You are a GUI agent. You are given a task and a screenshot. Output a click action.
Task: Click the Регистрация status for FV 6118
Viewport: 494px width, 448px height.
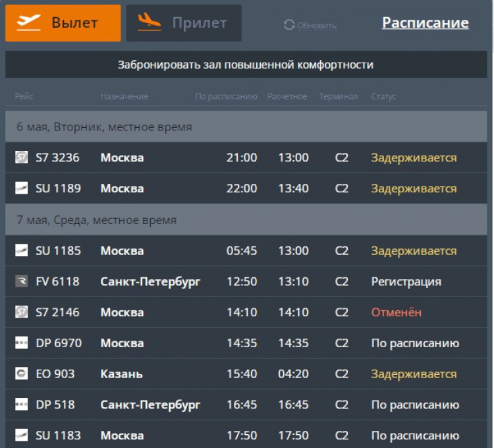click(406, 281)
